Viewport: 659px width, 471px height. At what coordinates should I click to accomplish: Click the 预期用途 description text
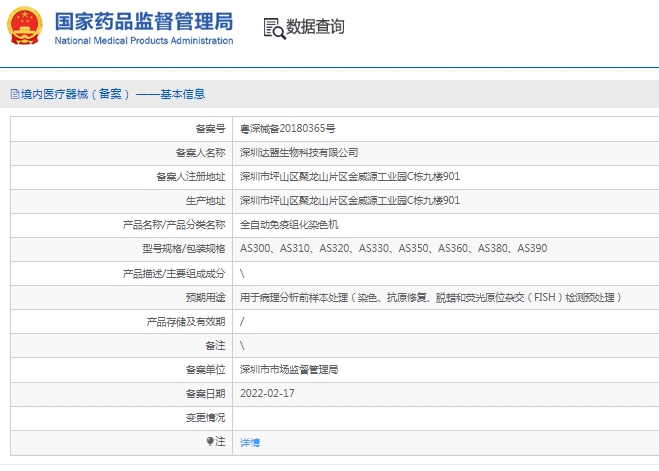tap(431, 297)
